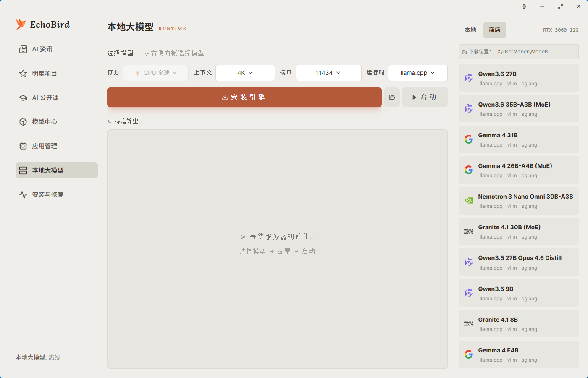Click the Qwen3.5 9B model name
Screen dimensions: 588x378
[x=496, y=289]
